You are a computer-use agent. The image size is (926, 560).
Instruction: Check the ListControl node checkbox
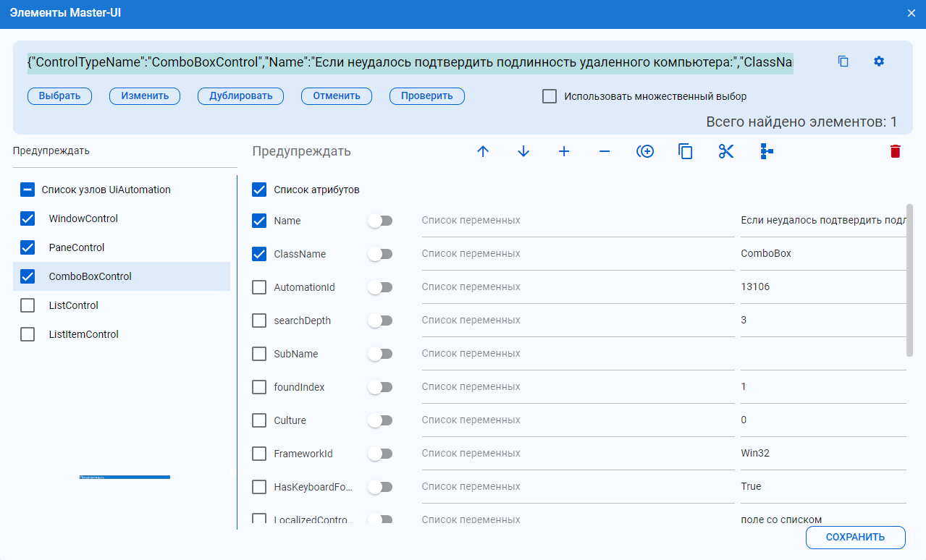click(x=28, y=305)
